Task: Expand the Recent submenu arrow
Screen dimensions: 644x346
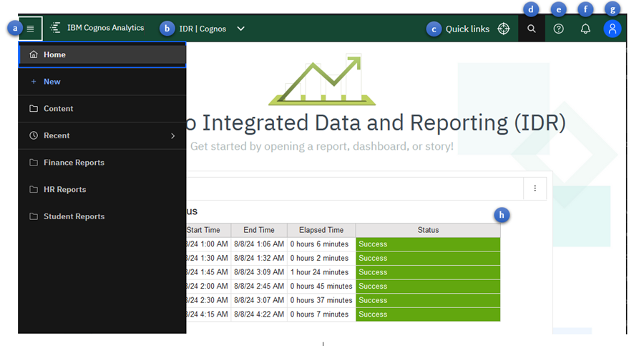Action: [173, 136]
